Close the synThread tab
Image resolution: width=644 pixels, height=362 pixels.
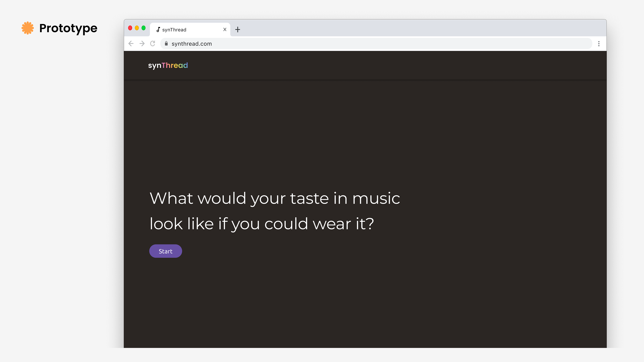225,29
